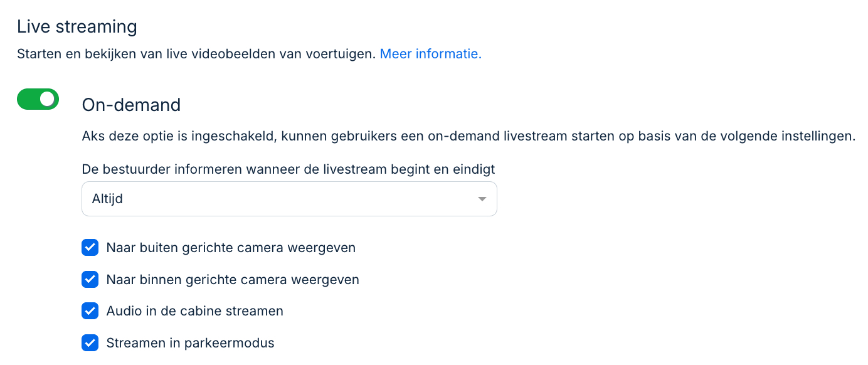Re-enable 'Audio in de cabine streamen'

(x=90, y=310)
